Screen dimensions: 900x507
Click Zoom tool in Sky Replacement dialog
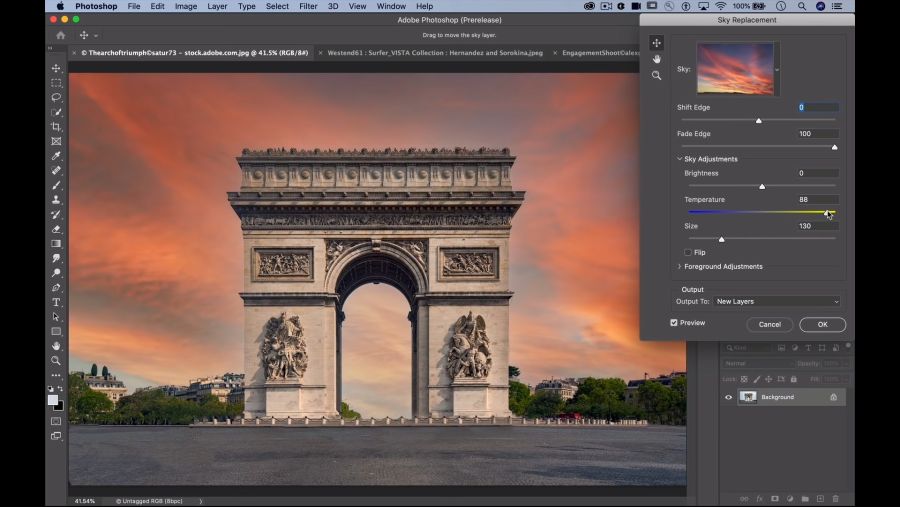click(656, 75)
